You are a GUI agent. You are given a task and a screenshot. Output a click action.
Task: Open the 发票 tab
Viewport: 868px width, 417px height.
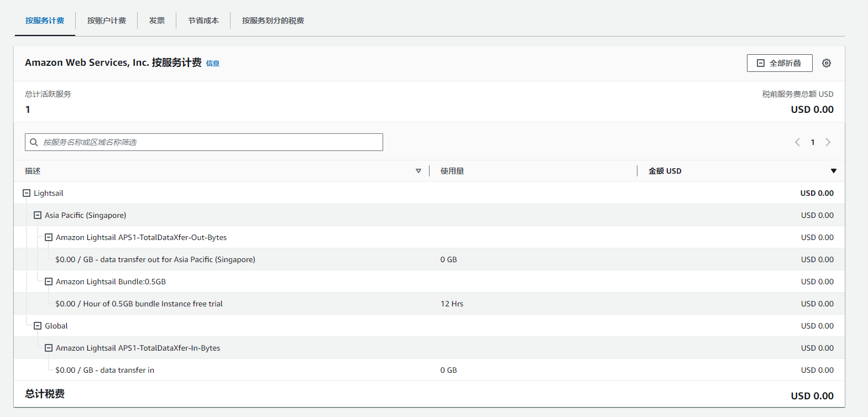pos(157,20)
